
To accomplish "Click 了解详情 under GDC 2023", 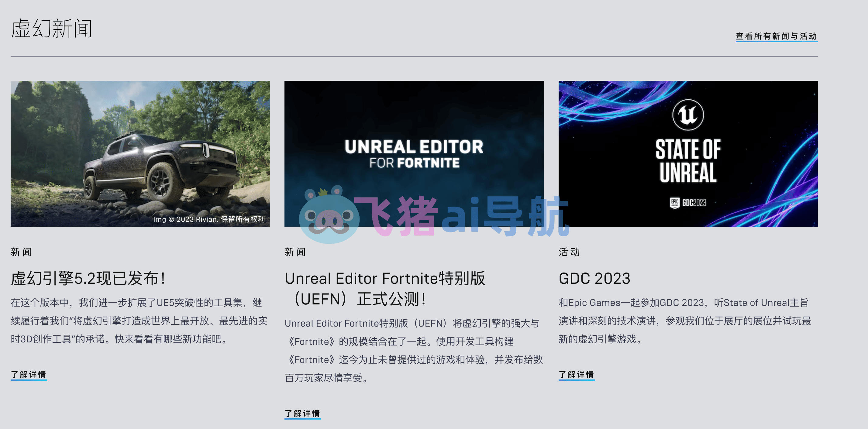I will [x=577, y=374].
